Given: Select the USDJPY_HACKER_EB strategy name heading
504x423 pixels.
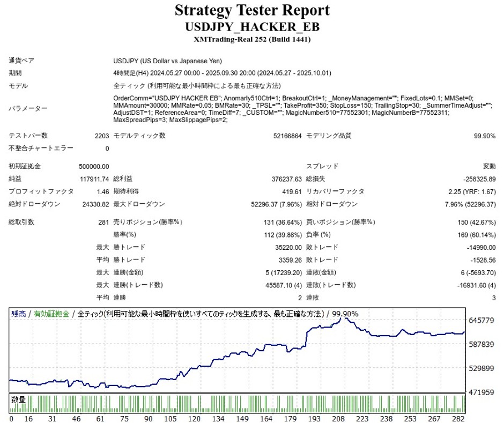Looking at the screenshot, I should (252, 27).
